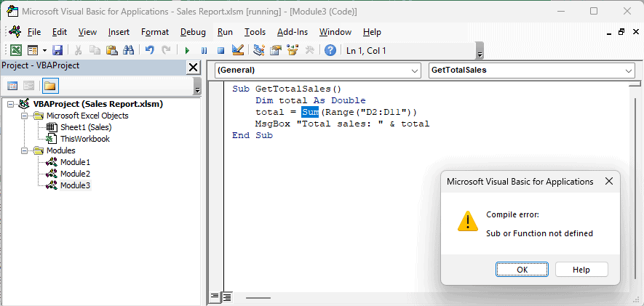Click the Cut scissors icon
644x306 pixels.
[78, 50]
